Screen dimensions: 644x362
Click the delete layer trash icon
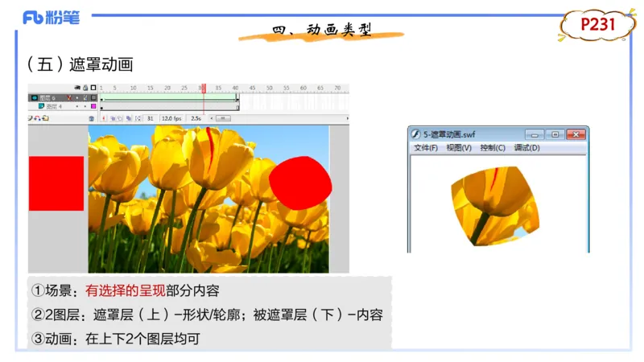point(92,118)
